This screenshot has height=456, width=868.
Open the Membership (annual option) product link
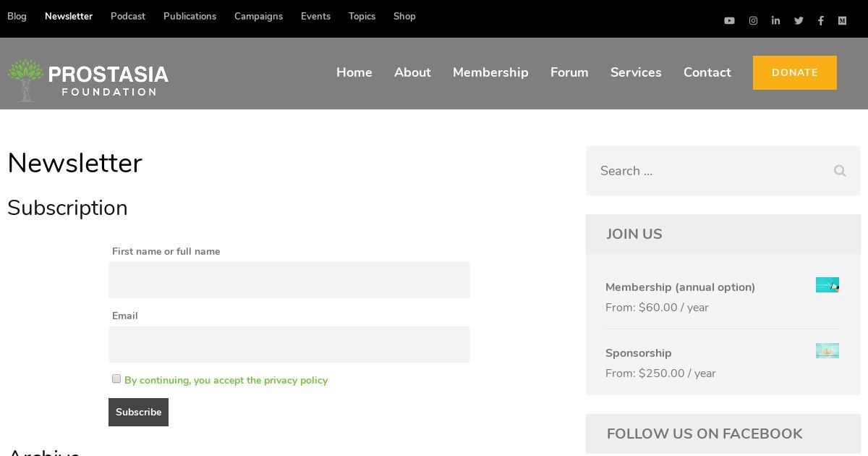pos(680,287)
